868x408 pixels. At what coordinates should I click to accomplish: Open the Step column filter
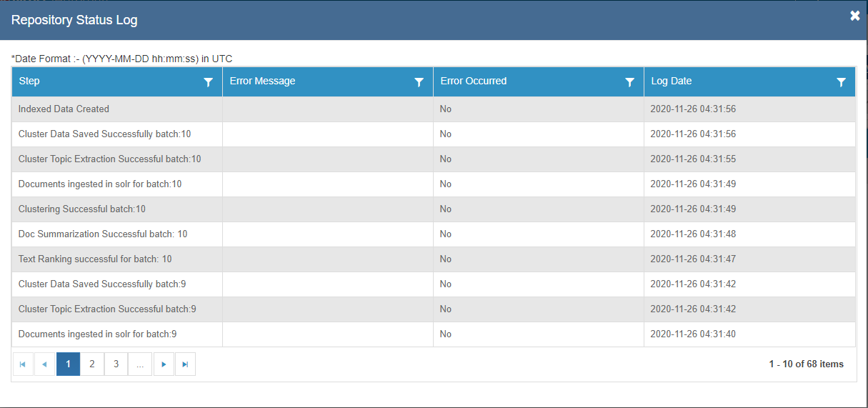coord(208,82)
